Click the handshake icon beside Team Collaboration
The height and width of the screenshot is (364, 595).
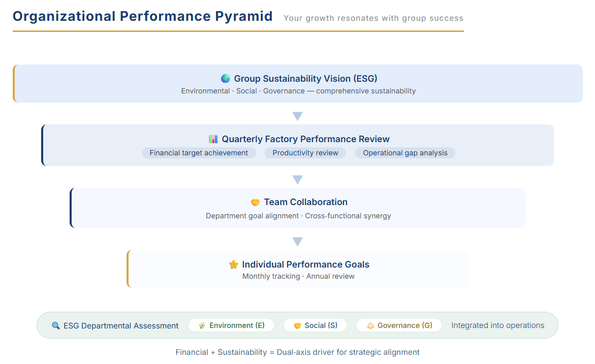(x=256, y=202)
